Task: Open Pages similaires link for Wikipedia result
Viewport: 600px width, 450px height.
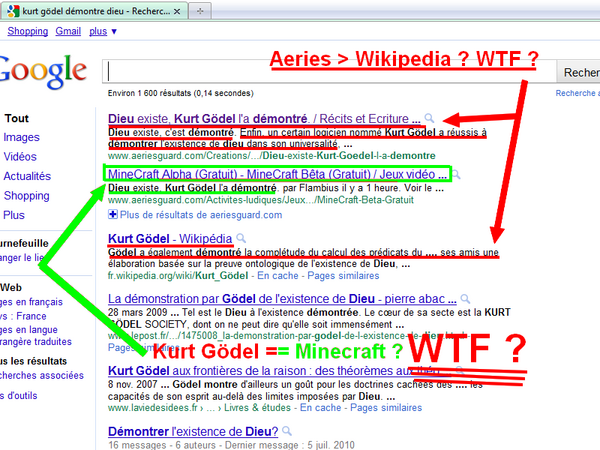Action: point(343,276)
